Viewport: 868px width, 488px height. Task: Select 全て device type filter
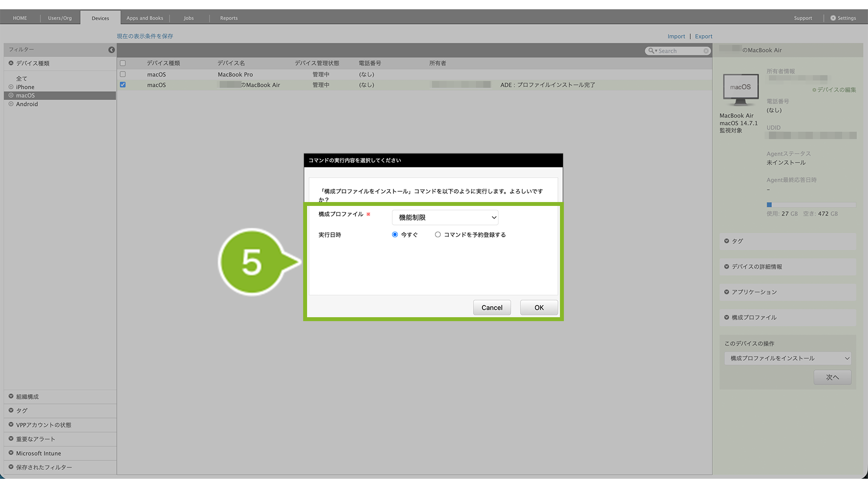pos(21,79)
